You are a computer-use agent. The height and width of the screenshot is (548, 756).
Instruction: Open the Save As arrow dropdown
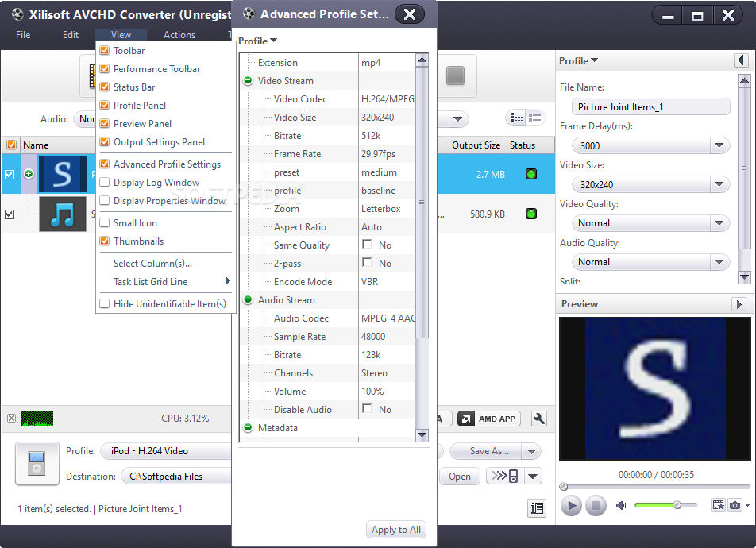point(531,452)
